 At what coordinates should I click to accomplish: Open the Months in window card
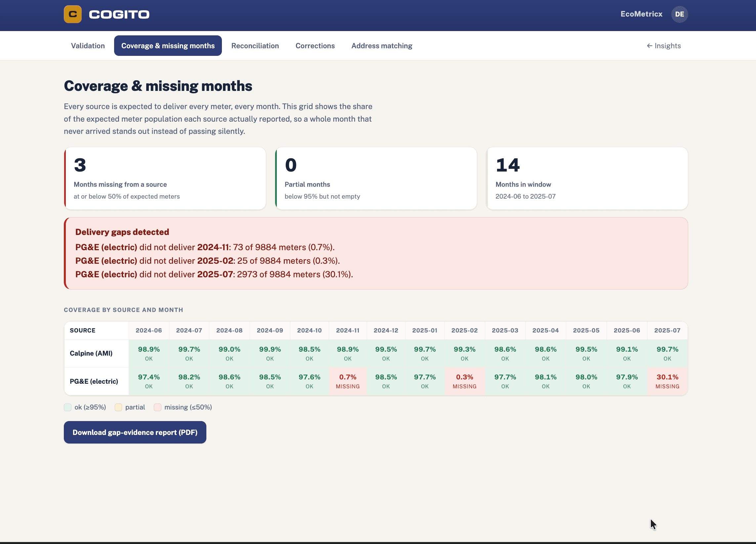(x=587, y=178)
